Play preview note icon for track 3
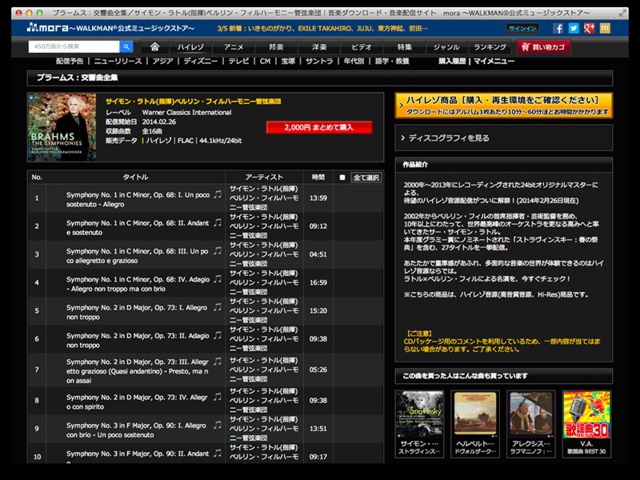 tap(217, 249)
